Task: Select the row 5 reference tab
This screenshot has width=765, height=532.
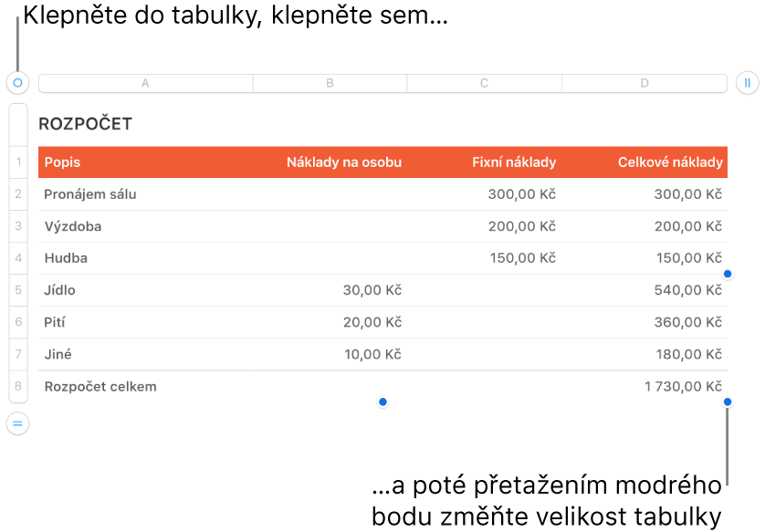Action: tap(18, 290)
